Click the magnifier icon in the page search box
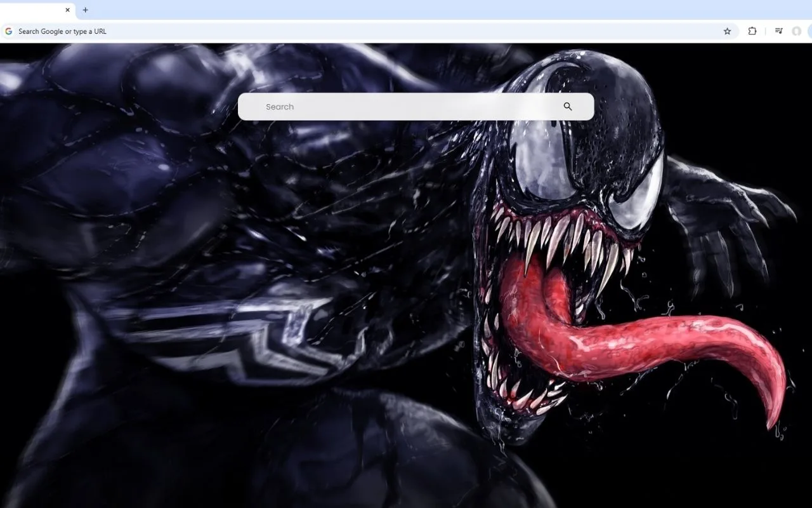This screenshot has height=508, width=812. [568, 107]
